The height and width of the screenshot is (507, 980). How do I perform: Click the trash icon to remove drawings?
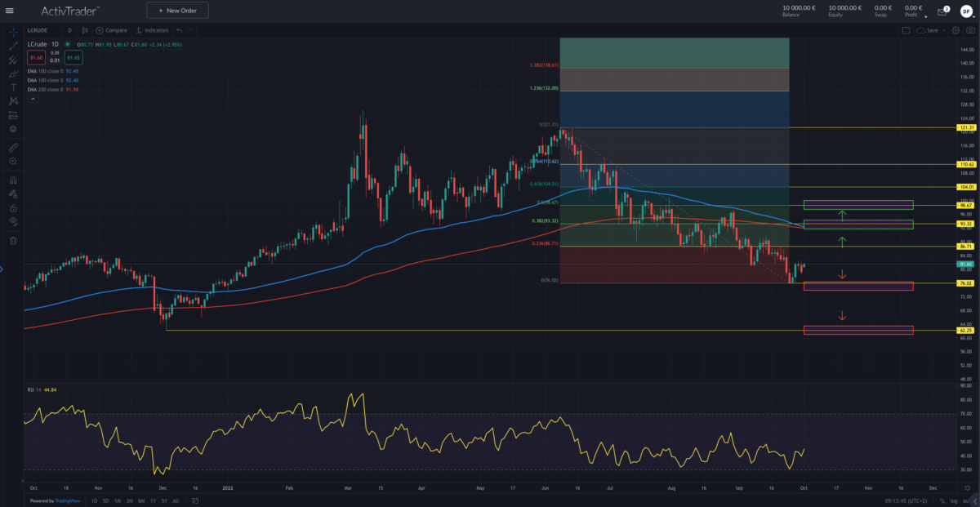pos(13,241)
